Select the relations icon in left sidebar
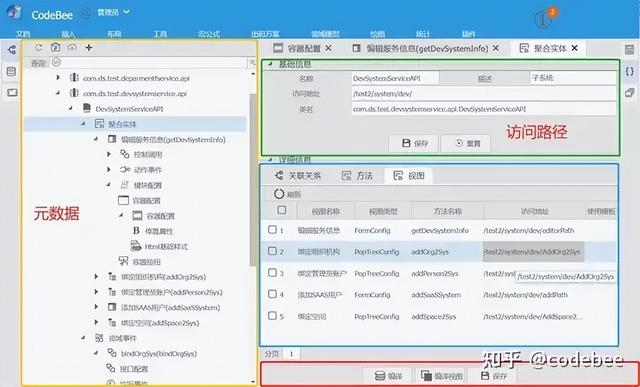This screenshot has width=640, height=387. click(12, 50)
